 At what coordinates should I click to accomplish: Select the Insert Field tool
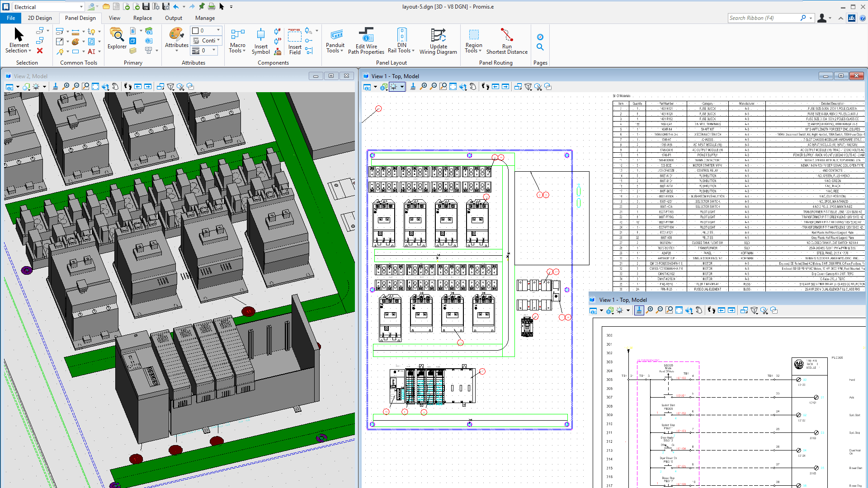click(295, 36)
